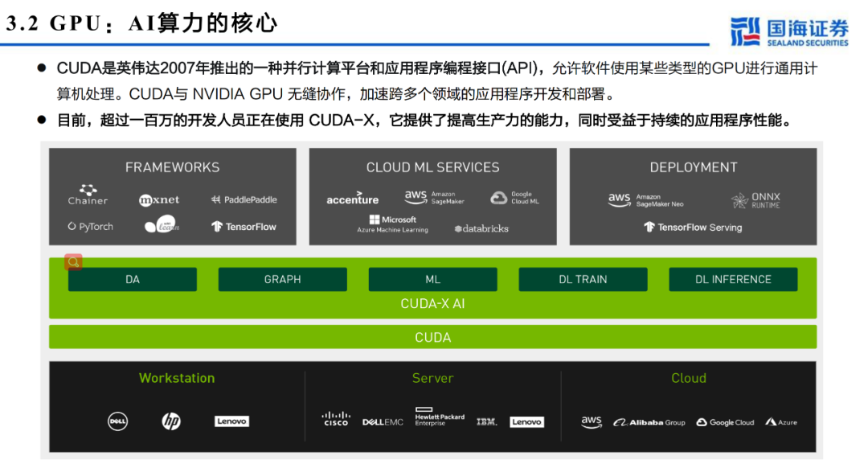Click the DL TRAIN box
This screenshot has width=868, height=460.
coord(583,279)
